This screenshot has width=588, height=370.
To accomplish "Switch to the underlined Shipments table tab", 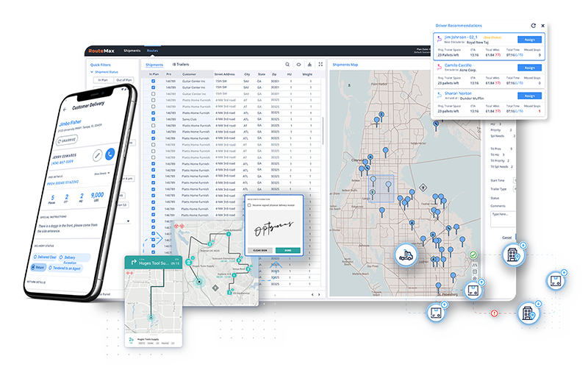I will (x=154, y=65).
